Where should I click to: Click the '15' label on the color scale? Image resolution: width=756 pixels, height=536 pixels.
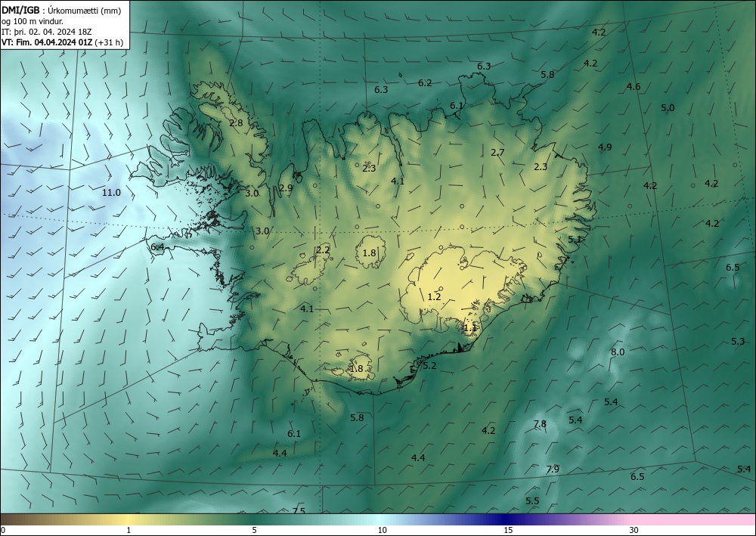click(508, 530)
